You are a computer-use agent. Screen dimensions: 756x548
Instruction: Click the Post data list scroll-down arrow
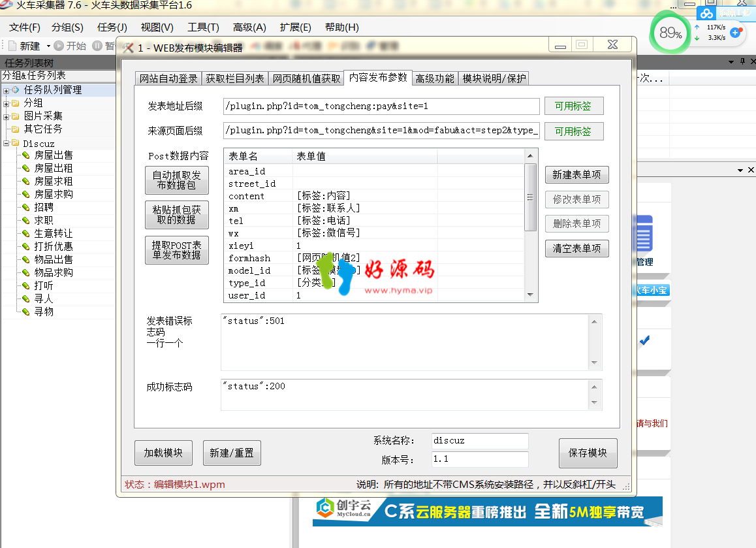tap(530, 295)
